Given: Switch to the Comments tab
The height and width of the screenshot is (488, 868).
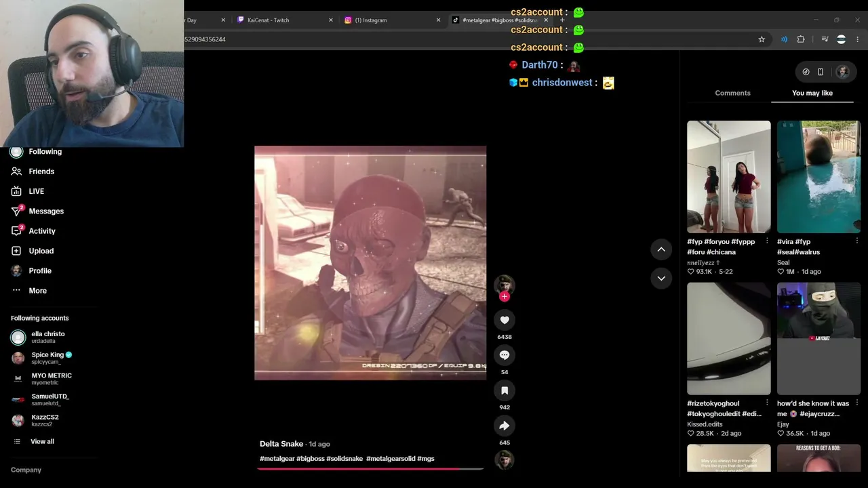Looking at the screenshot, I should 732,93.
